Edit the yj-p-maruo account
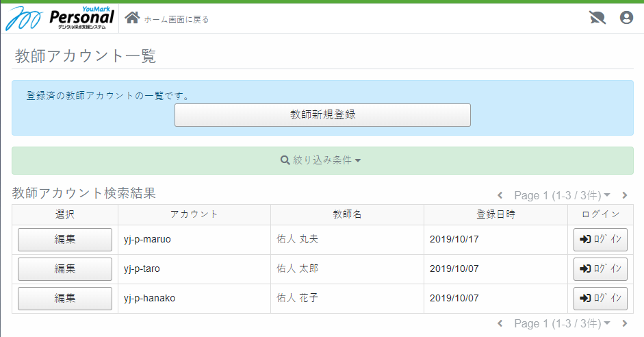This screenshot has height=337, width=644. coord(65,240)
